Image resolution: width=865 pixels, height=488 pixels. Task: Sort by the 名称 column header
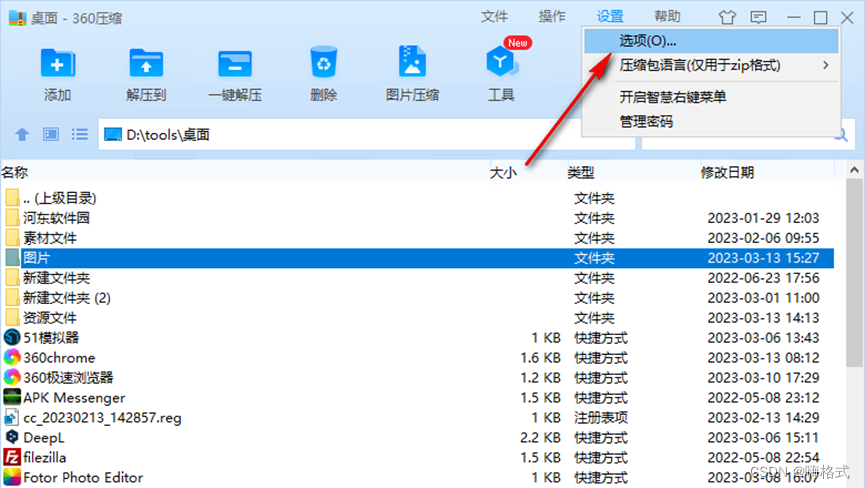coord(15,173)
